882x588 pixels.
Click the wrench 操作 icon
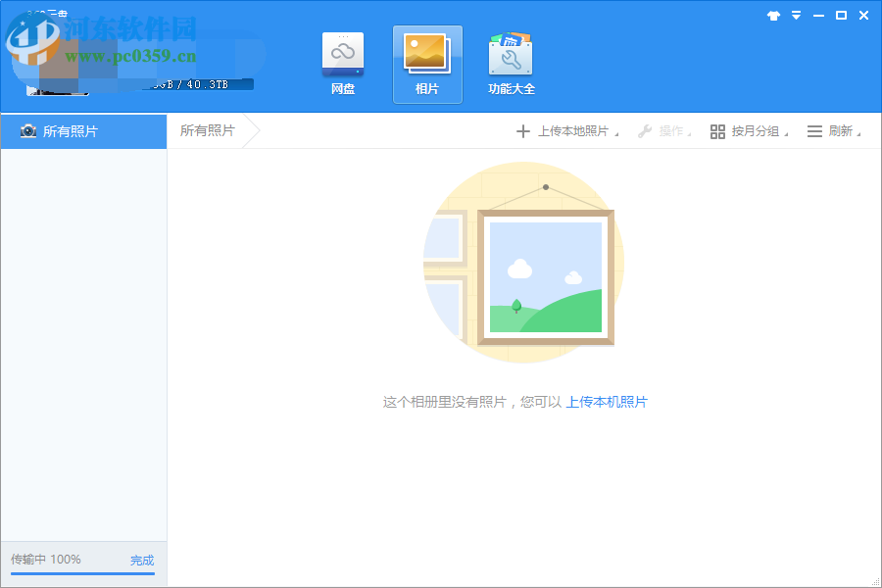(x=644, y=129)
